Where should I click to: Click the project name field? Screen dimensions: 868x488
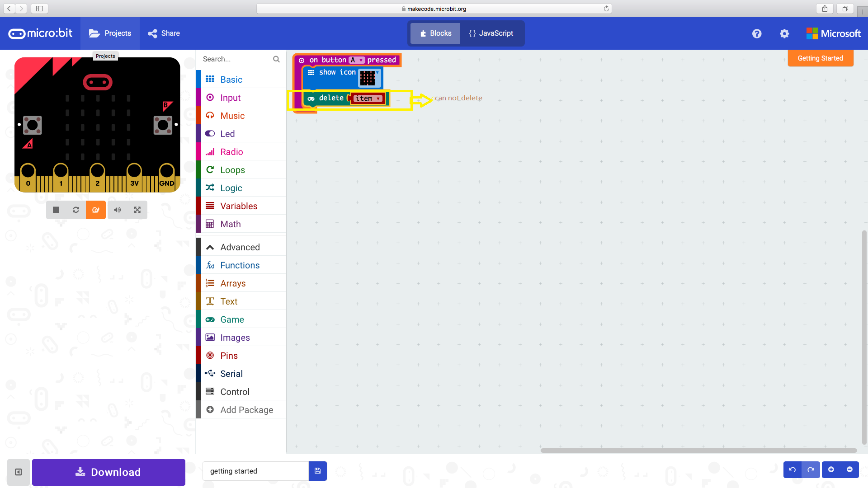coord(255,471)
